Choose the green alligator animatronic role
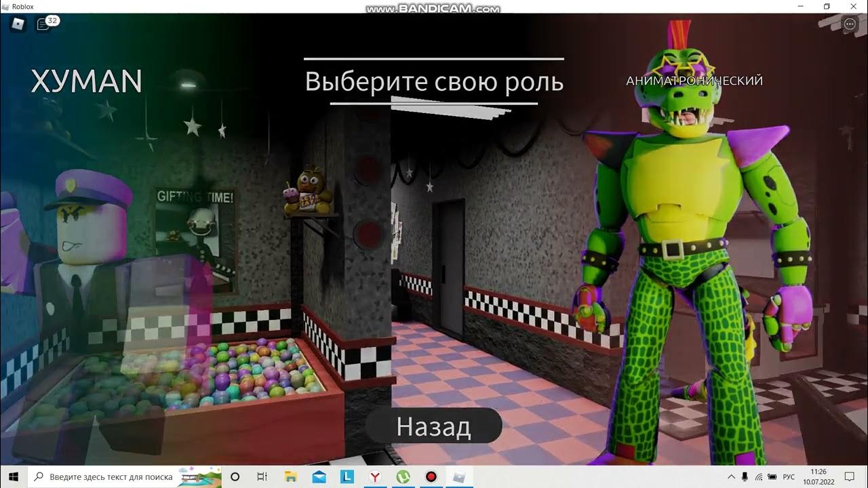This screenshot has width=868, height=488. click(x=692, y=244)
